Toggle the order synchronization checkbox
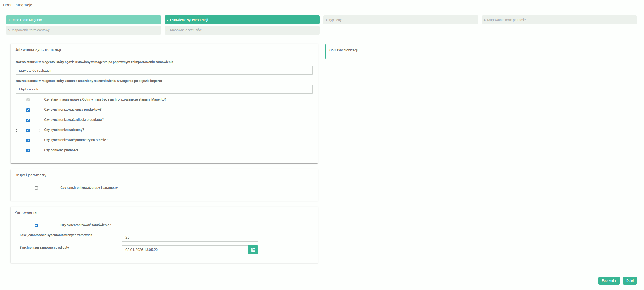The image size is (644, 290). pos(36,225)
